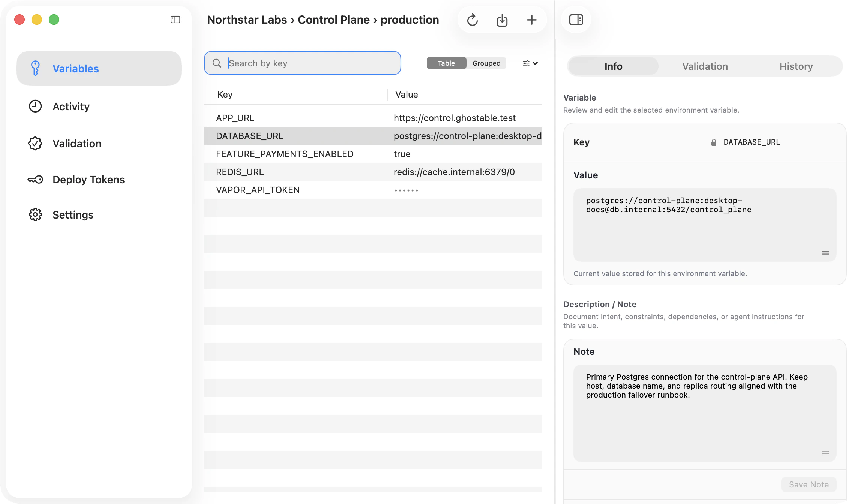The width and height of the screenshot is (855, 504).
Task: Click the Search by key field
Action: tap(307, 63)
